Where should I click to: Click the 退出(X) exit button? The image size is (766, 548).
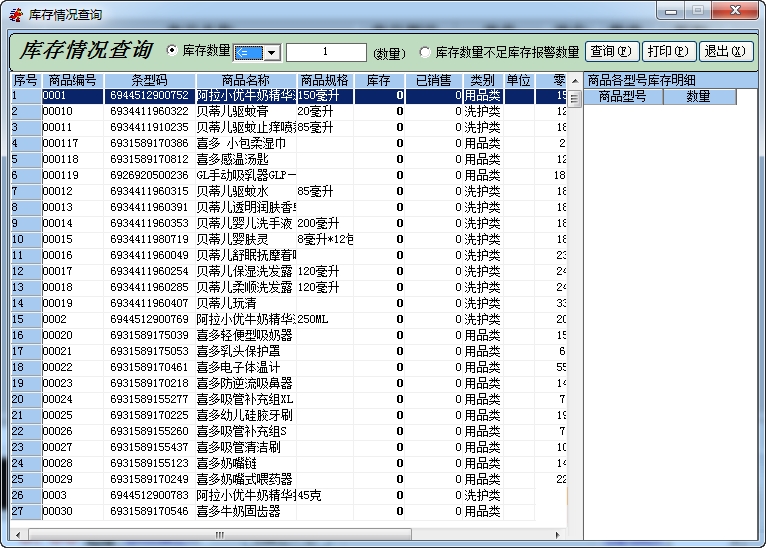(726, 51)
